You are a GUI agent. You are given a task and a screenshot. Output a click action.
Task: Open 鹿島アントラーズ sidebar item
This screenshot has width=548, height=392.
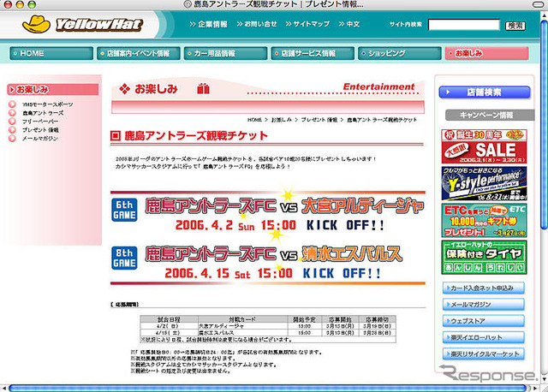[x=43, y=113]
